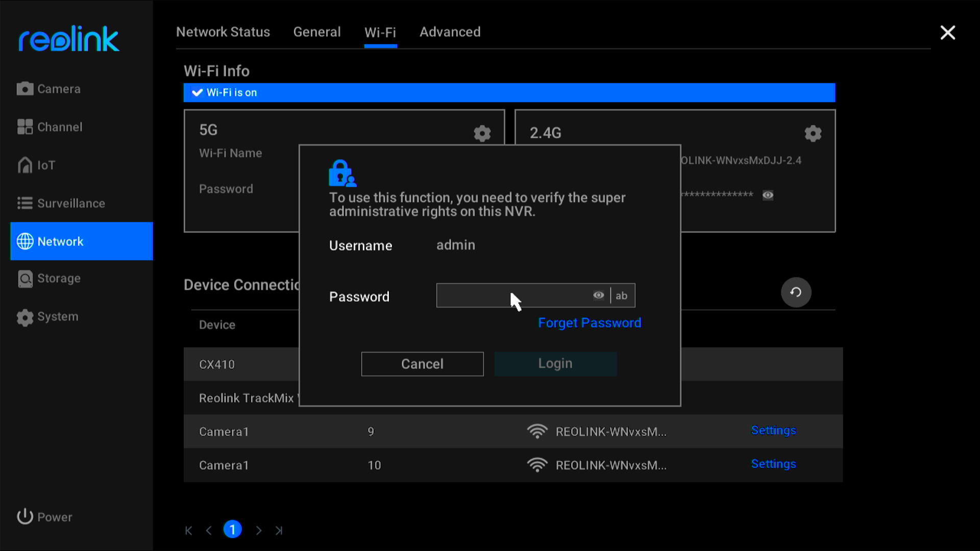Click the Login button

pyautogui.click(x=555, y=363)
